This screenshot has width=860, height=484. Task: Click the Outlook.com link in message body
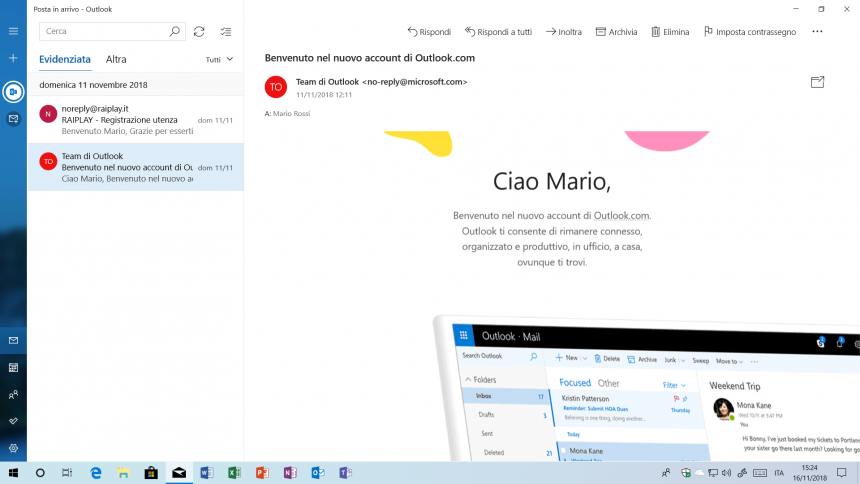(x=621, y=216)
